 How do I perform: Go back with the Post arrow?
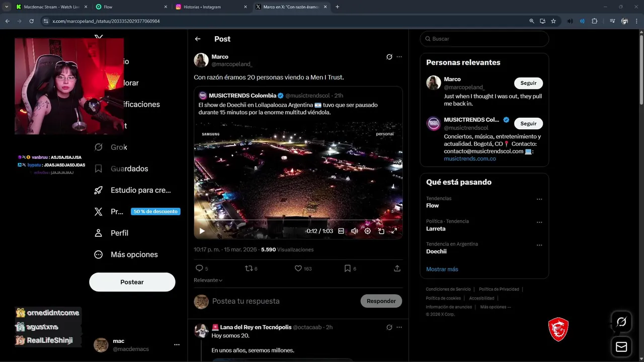point(198,39)
